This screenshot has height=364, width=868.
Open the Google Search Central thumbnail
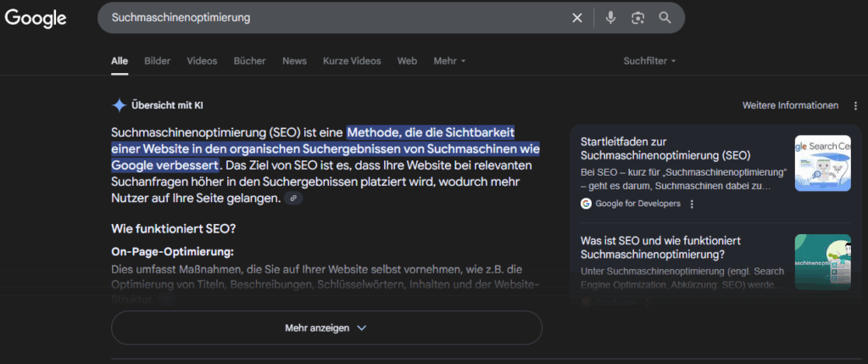(822, 164)
